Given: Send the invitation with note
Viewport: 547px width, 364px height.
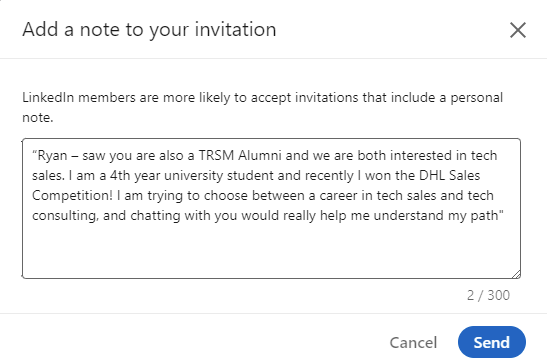Looking at the screenshot, I should [492, 342].
